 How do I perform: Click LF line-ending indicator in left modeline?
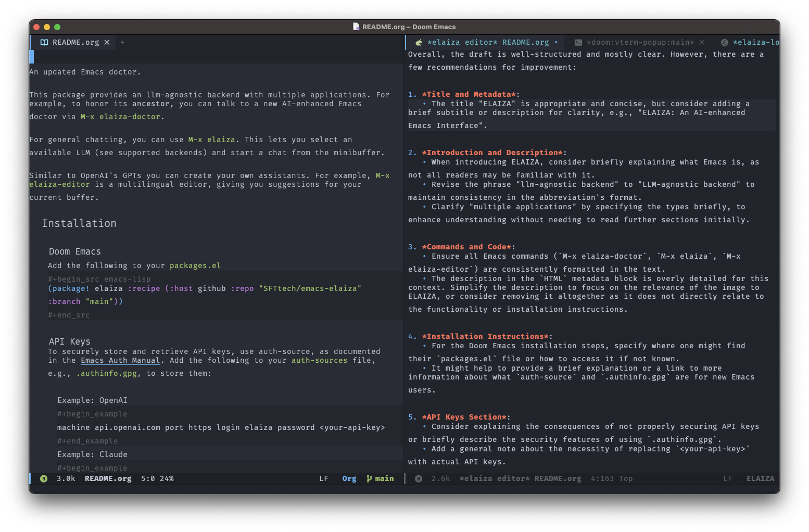[x=324, y=478]
